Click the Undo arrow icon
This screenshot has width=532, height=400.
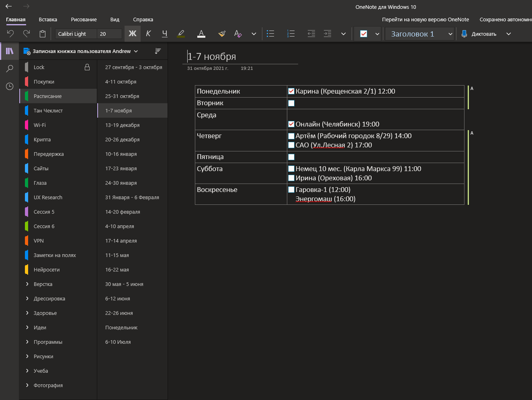[10, 34]
